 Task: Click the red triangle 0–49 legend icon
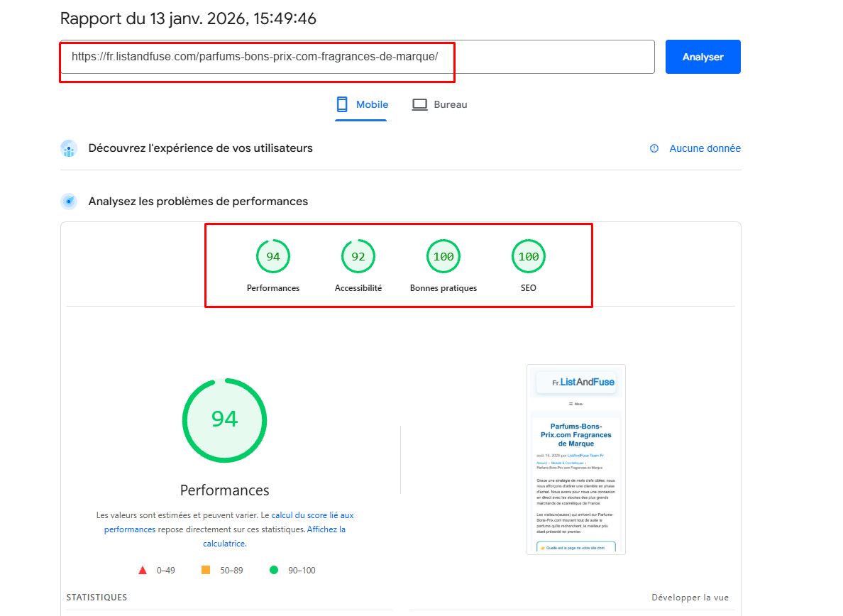pyautogui.click(x=143, y=571)
